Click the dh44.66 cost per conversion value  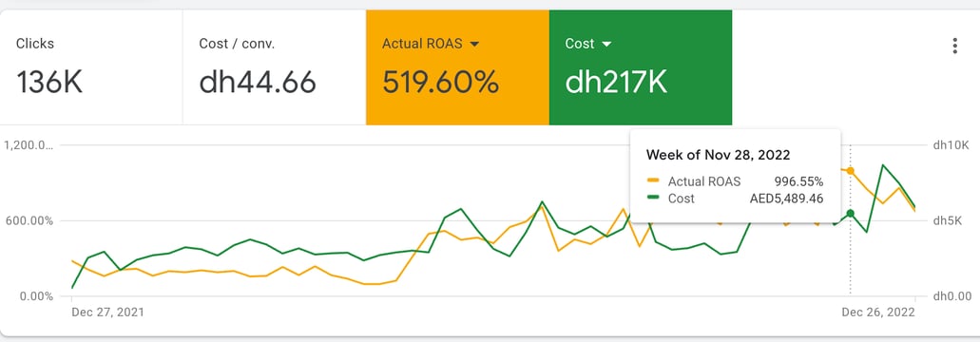pos(258,83)
